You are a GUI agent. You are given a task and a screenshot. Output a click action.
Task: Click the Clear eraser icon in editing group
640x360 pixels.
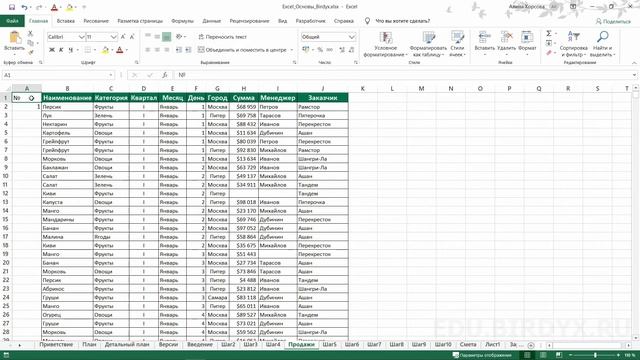tap(549, 53)
